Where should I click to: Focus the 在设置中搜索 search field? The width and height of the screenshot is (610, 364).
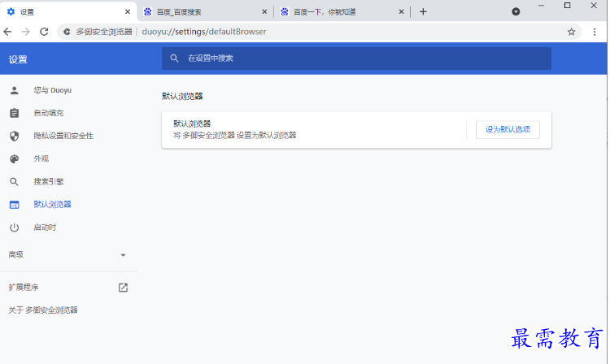click(x=356, y=58)
